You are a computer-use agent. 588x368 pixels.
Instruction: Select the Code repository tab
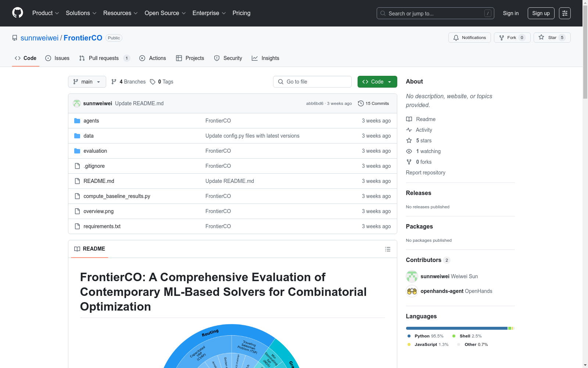pyautogui.click(x=26, y=58)
